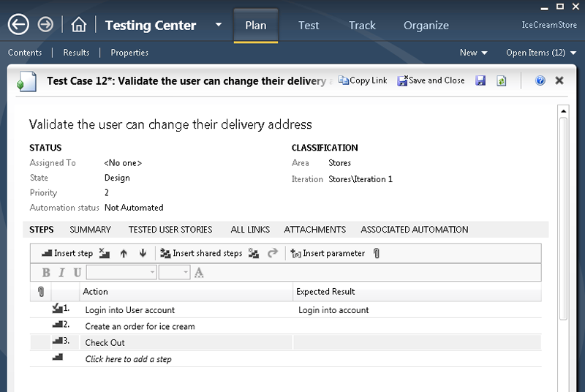Click the Save and Close button
Screen dimensions: 585x392
(x=431, y=81)
